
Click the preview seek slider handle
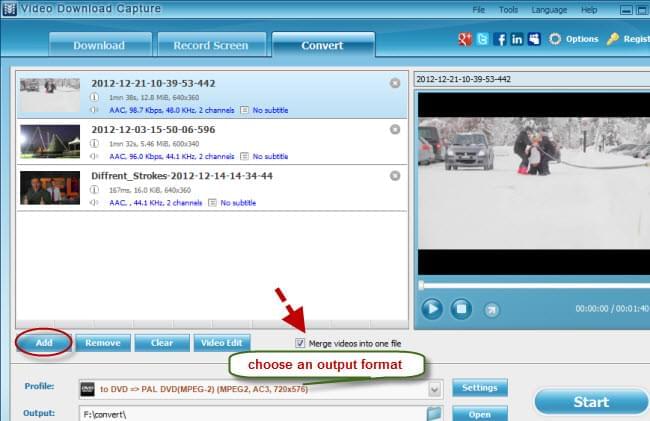(421, 285)
